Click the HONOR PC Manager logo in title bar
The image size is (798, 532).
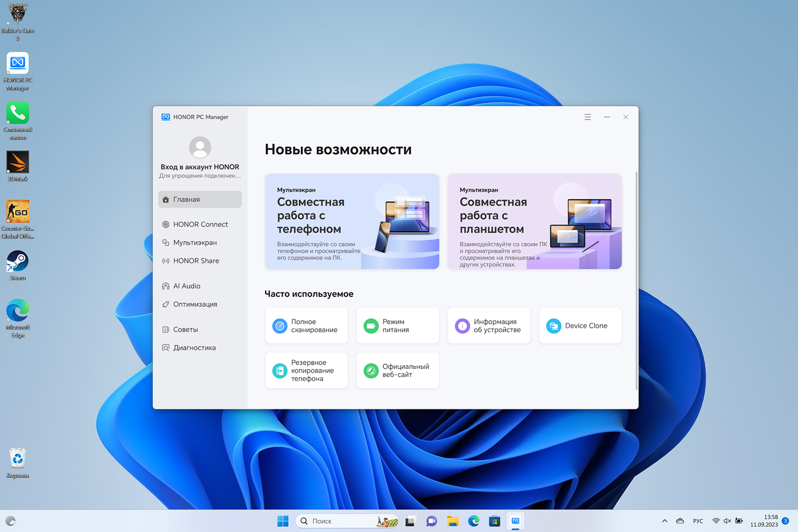click(x=166, y=117)
